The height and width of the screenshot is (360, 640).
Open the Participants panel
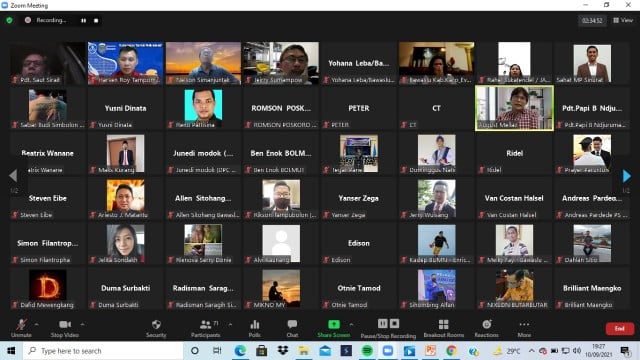[x=206, y=328]
